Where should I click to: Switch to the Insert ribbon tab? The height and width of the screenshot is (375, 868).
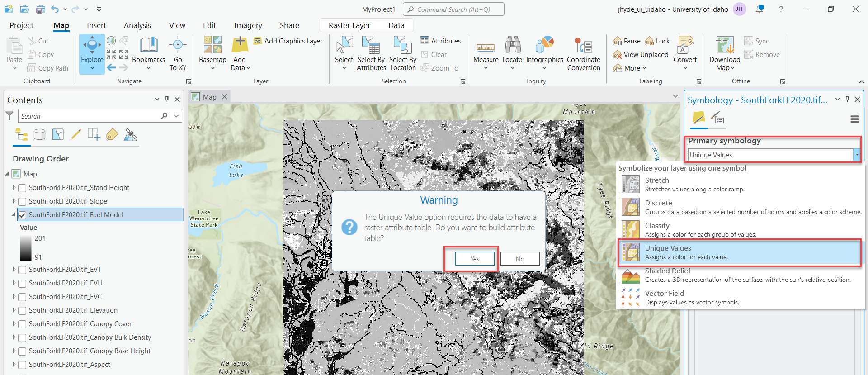pos(96,25)
